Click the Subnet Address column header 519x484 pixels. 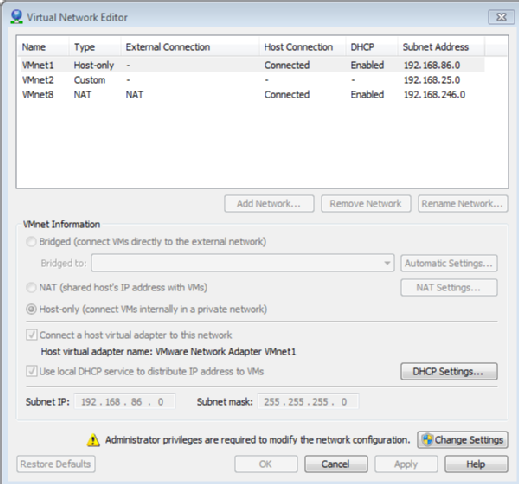coord(441,47)
